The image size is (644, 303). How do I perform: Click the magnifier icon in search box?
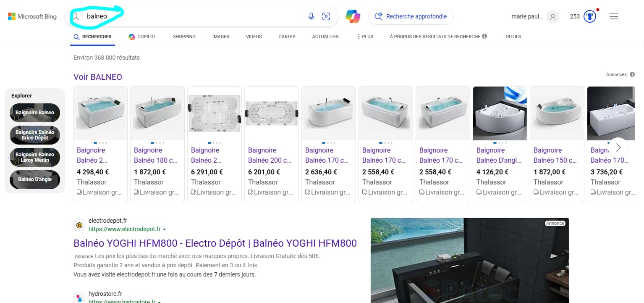pyautogui.click(x=76, y=16)
